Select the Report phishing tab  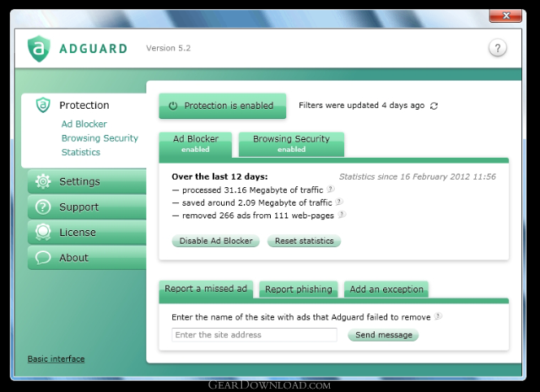[x=298, y=289]
